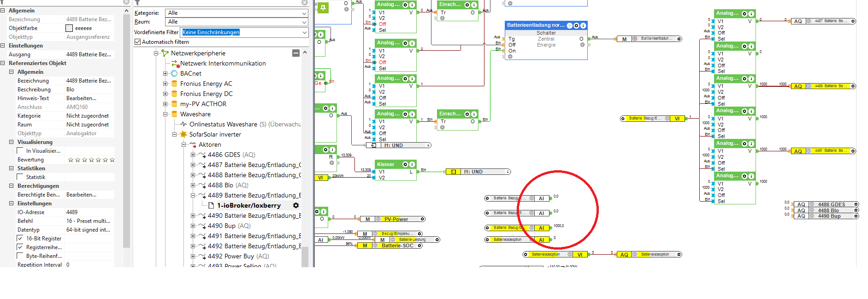Open settings gear on Batterieentladung block

[x=576, y=25]
